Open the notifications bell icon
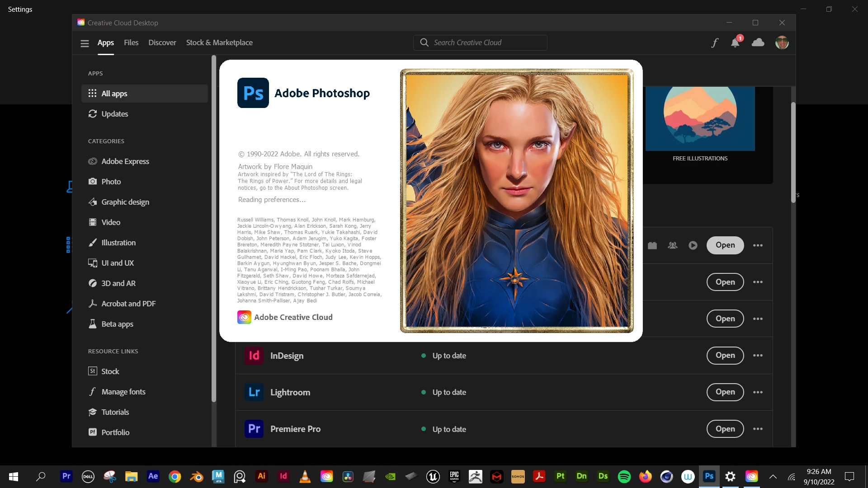 tap(735, 43)
